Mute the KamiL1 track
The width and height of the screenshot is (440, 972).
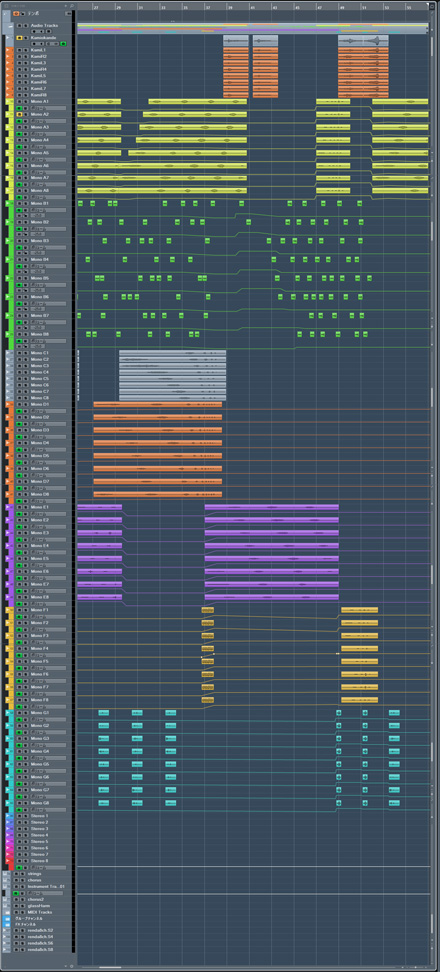point(19,50)
